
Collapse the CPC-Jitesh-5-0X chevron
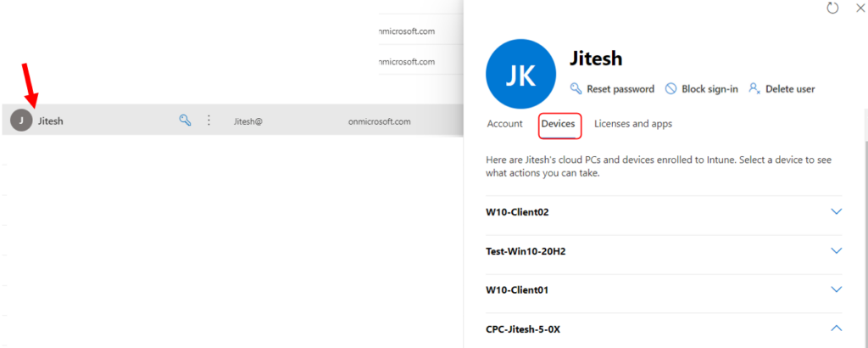click(837, 328)
